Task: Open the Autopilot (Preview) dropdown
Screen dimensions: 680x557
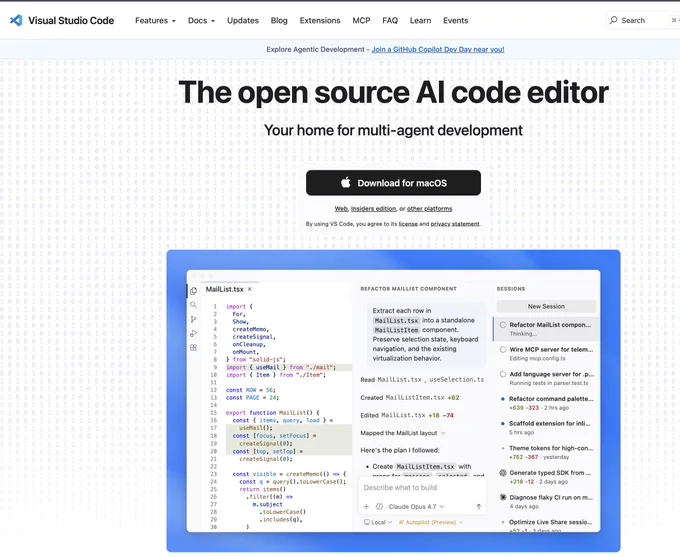Action: pos(431,522)
